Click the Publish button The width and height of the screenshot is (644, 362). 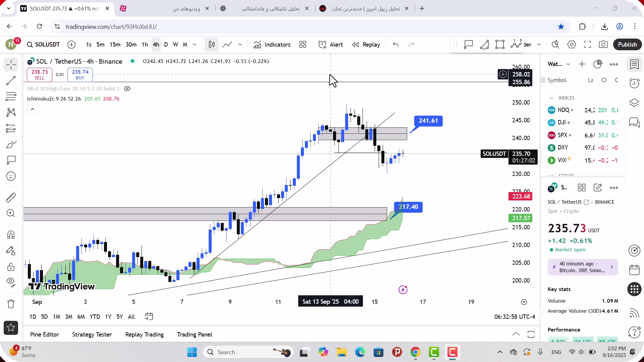coord(628,45)
